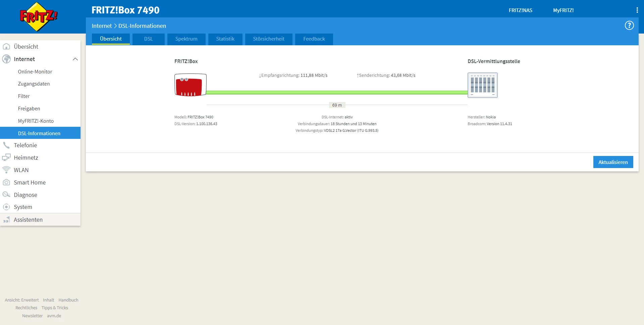Click the Internet breadcrumb link
The image size is (644, 325).
[x=102, y=26]
